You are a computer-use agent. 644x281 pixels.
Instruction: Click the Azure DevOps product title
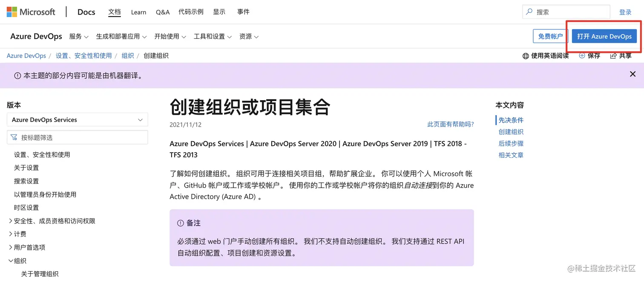[36, 36]
